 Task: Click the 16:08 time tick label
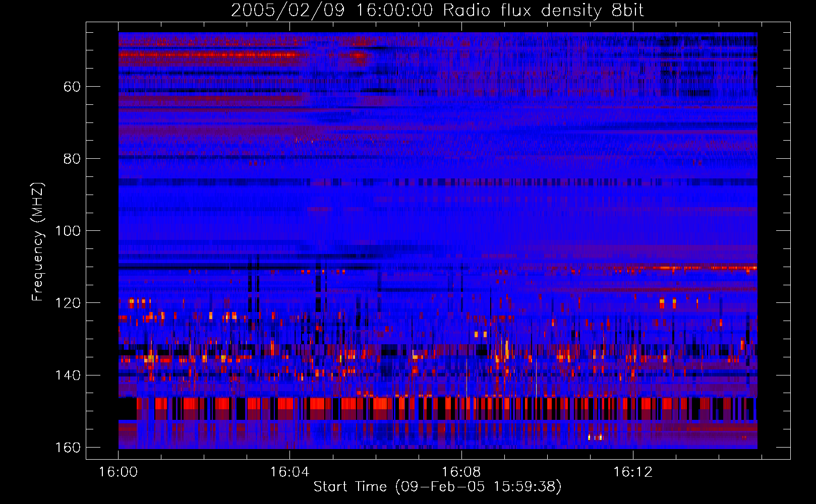pos(461,472)
